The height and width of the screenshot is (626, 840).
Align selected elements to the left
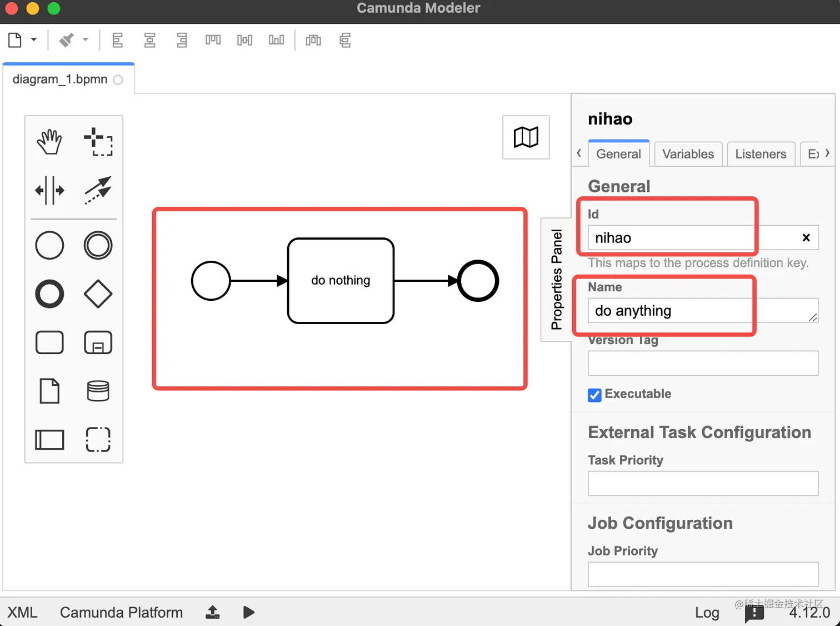(x=118, y=40)
